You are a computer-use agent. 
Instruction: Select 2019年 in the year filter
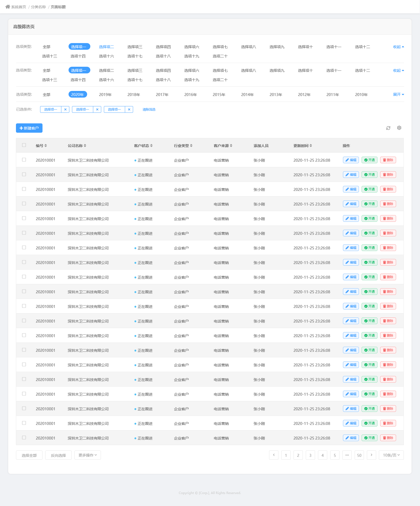[x=105, y=95]
